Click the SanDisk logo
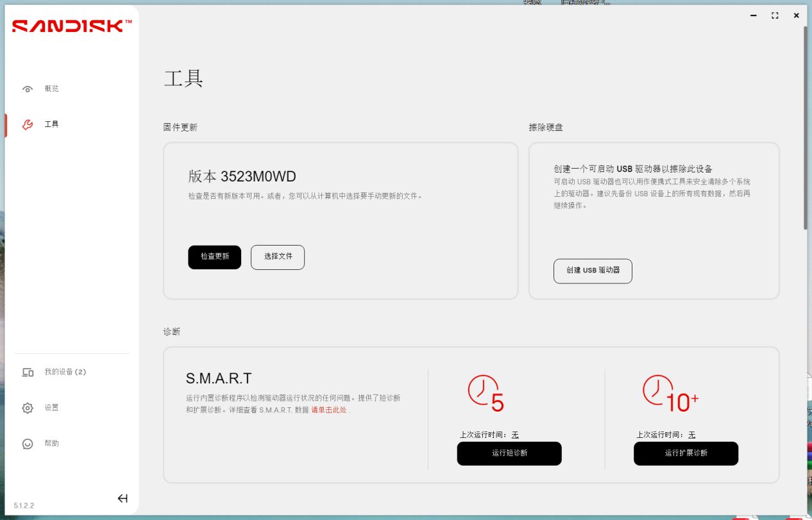The width and height of the screenshot is (812, 520). coord(72,26)
